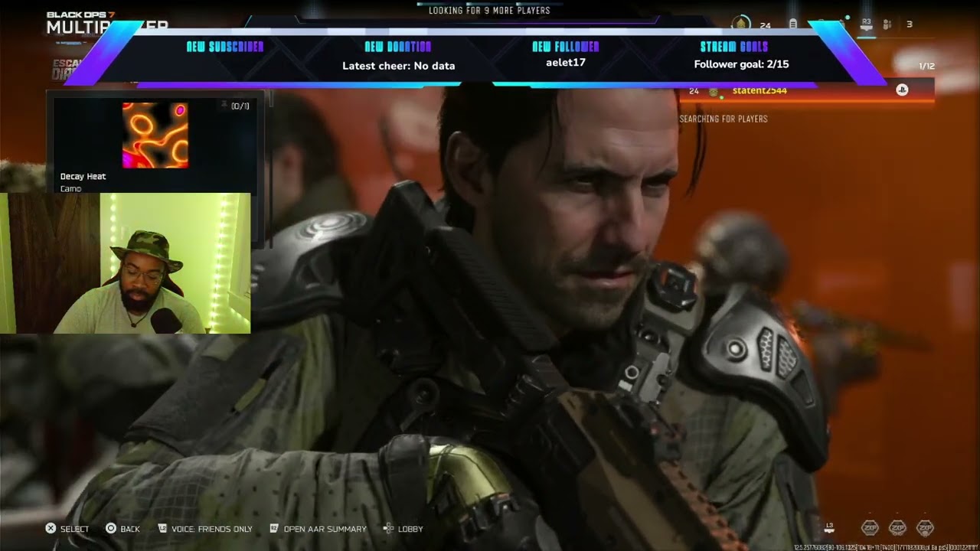Click the SELECT prompt label
Viewport: 980px width, 551px height.
75,529
